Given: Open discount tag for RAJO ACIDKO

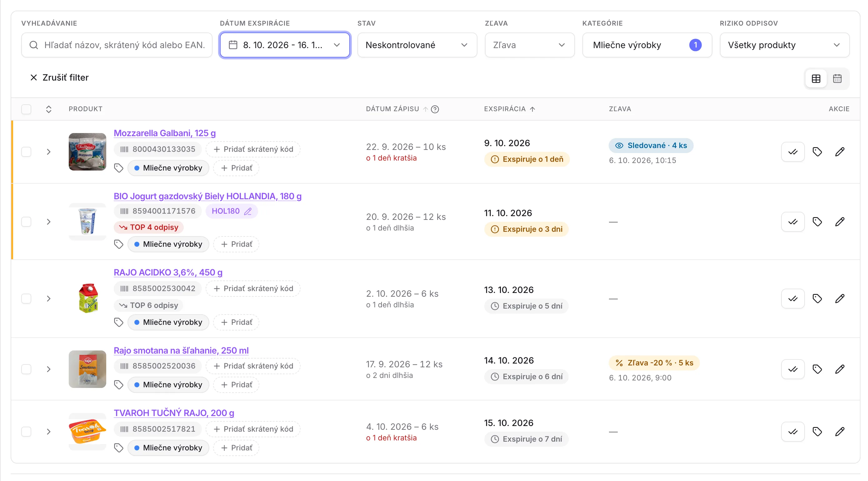Looking at the screenshot, I should pyautogui.click(x=817, y=298).
